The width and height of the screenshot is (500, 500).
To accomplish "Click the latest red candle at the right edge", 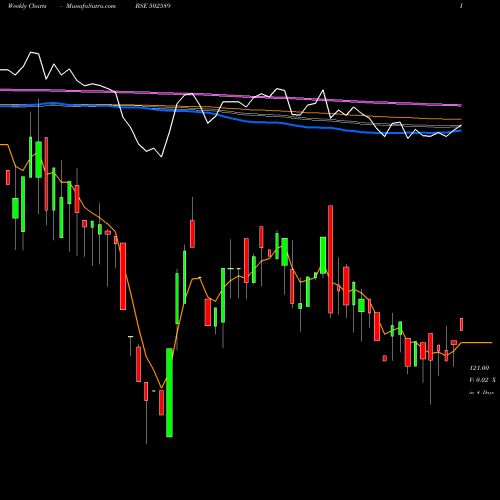I will pyautogui.click(x=461, y=324).
